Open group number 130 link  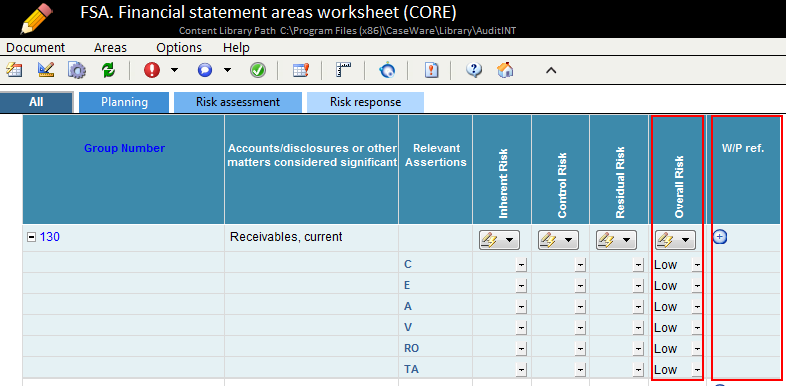50,237
